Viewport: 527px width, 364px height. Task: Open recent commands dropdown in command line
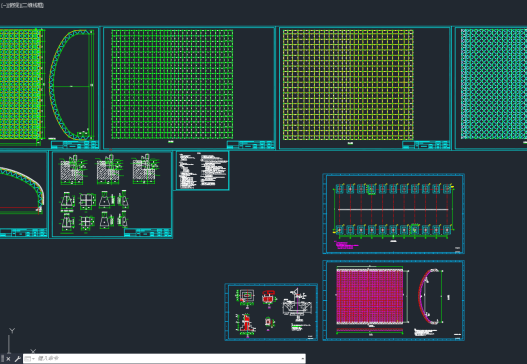coord(30,359)
